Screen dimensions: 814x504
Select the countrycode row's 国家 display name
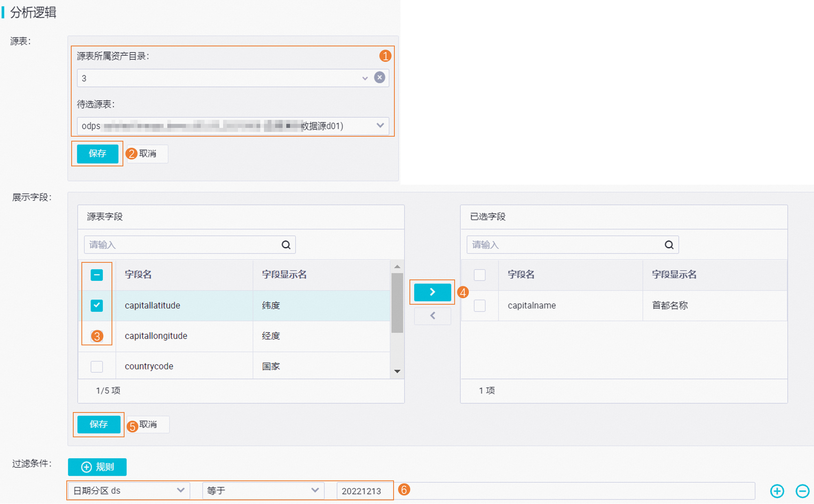coord(271,367)
